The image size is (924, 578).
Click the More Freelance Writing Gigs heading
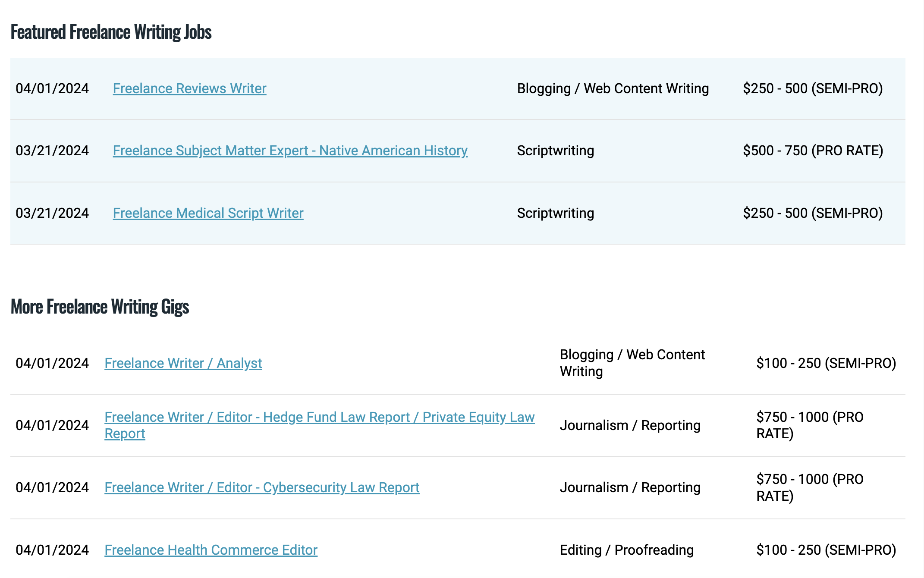(x=100, y=307)
